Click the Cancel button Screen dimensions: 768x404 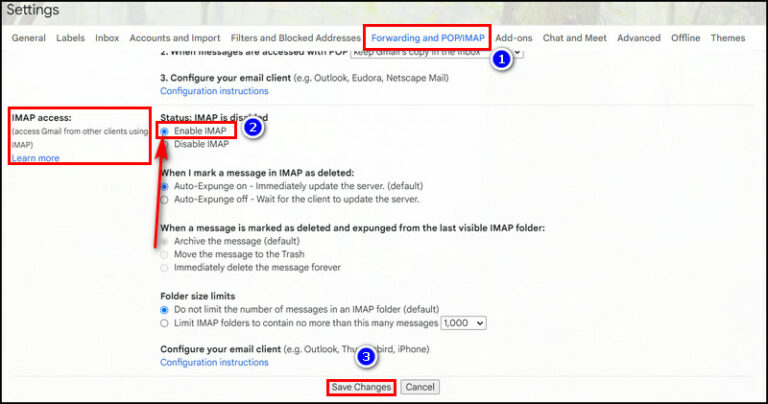[x=420, y=387]
